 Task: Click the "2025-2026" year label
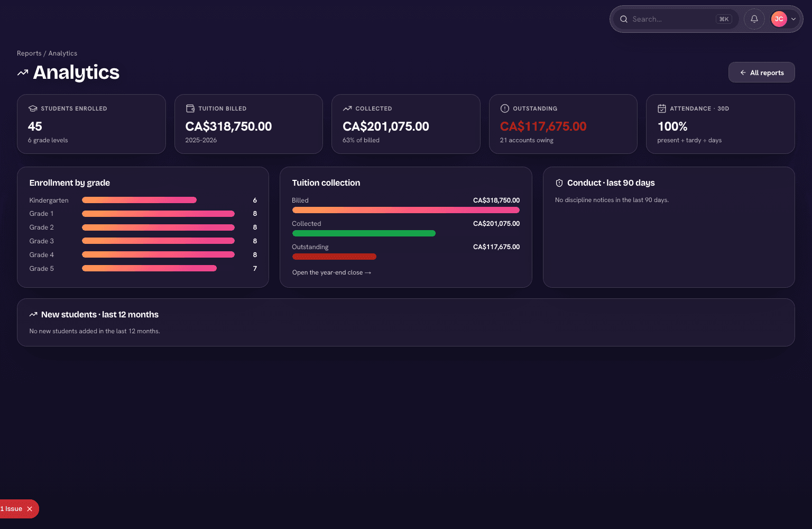click(201, 140)
